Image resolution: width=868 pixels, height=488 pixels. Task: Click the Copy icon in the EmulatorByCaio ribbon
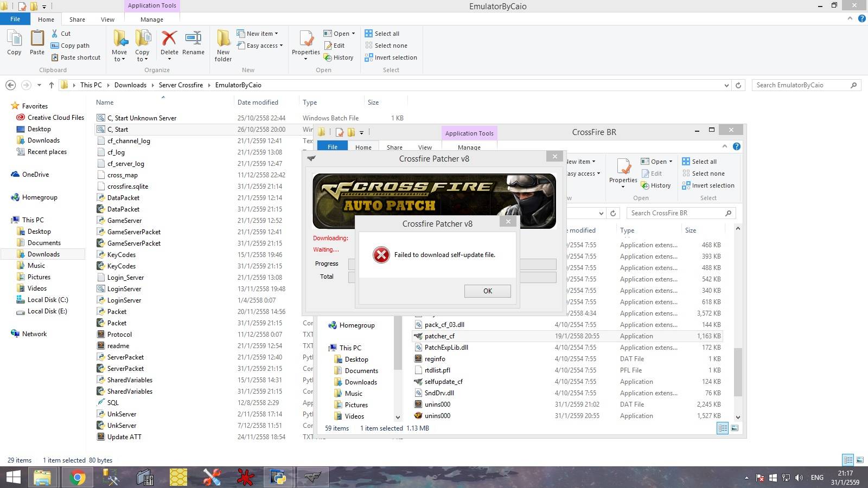[x=14, y=42]
